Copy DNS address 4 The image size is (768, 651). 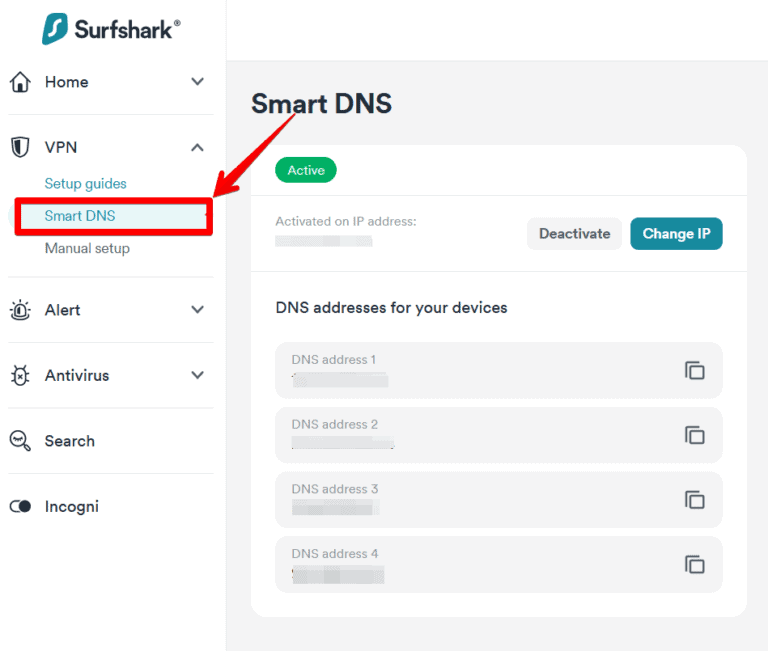tap(695, 564)
